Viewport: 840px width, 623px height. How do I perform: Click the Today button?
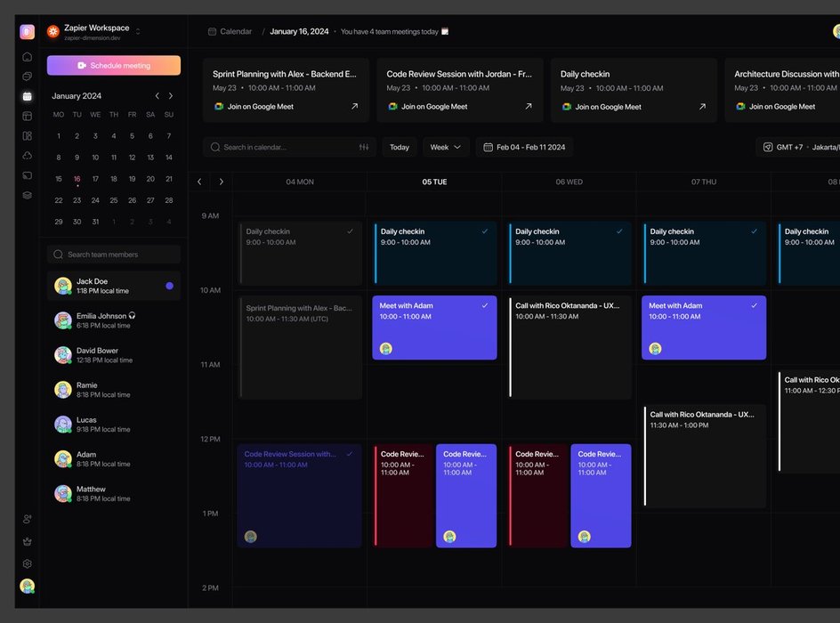[x=400, y=147]
